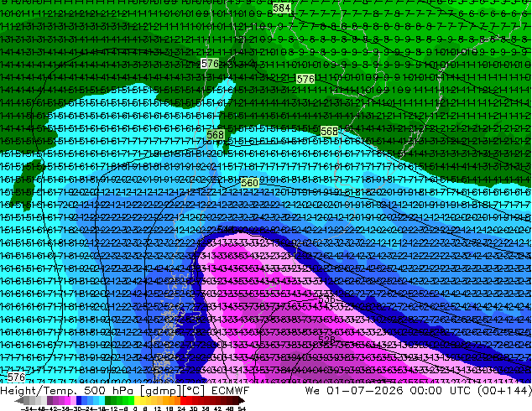Image resolution: width=532 pixels, height=411 pixels.
Task: Click the grey left arrow end of the color legend
Action: 19,400
